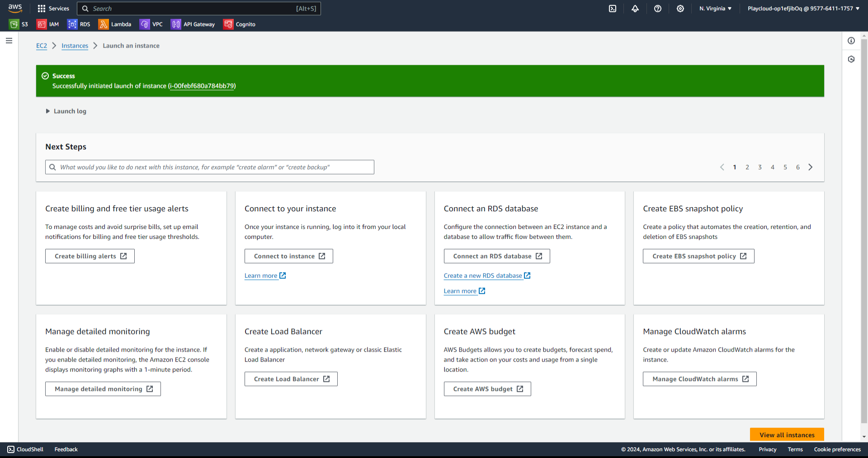
Task: Go to next page of Next Steps
Action: pos(811,167)
